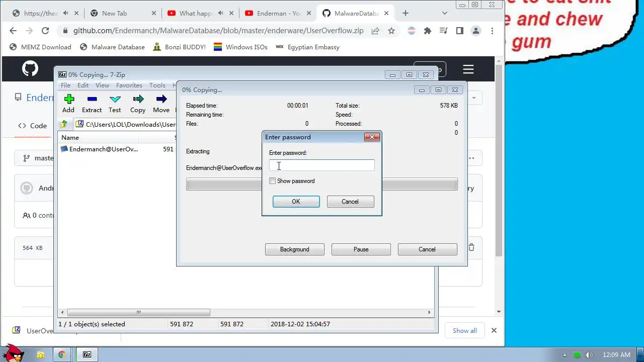Close the downloads bar

click(x=494, y=330)
